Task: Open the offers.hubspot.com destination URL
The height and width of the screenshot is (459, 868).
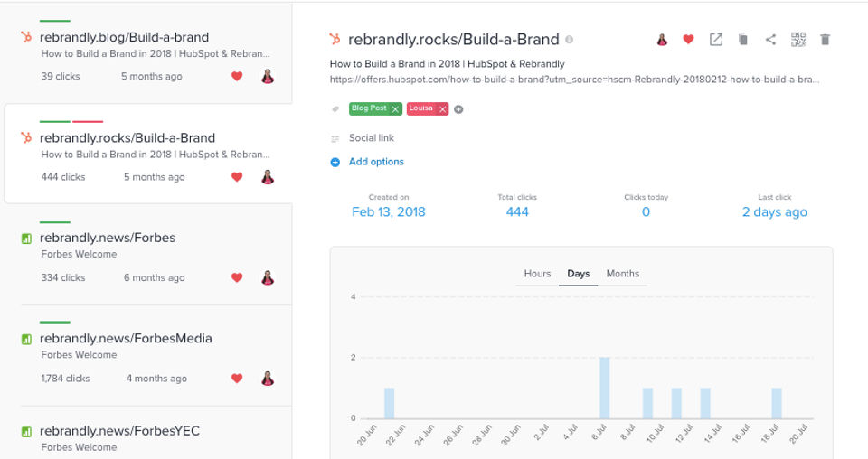Action: coord(575,80)
